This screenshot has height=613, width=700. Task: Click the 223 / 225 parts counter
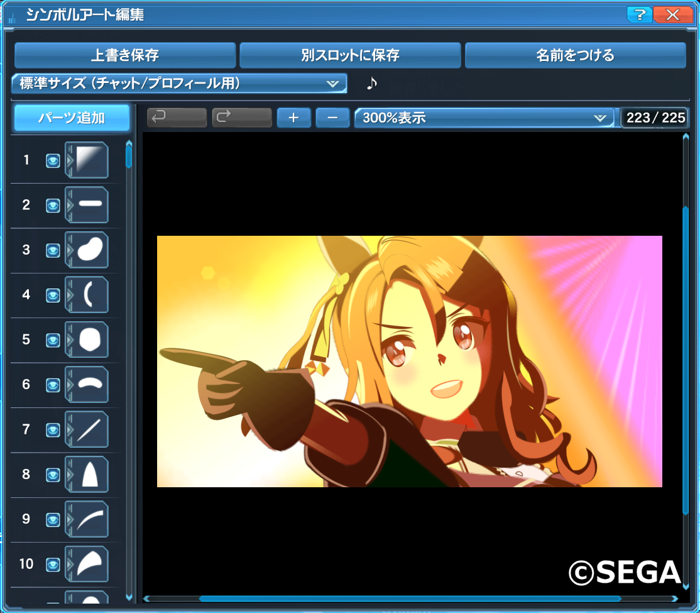tap(655, 118)
